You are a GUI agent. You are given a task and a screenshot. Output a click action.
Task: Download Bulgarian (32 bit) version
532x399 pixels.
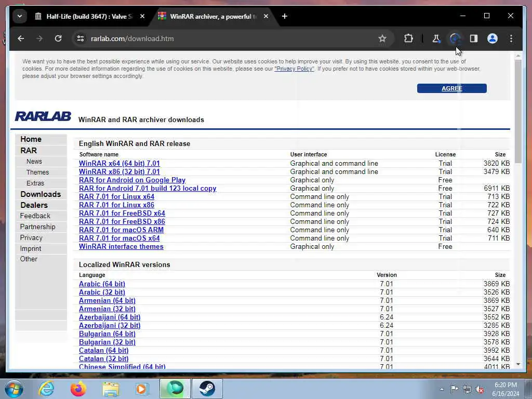click(x=107, y=342)
